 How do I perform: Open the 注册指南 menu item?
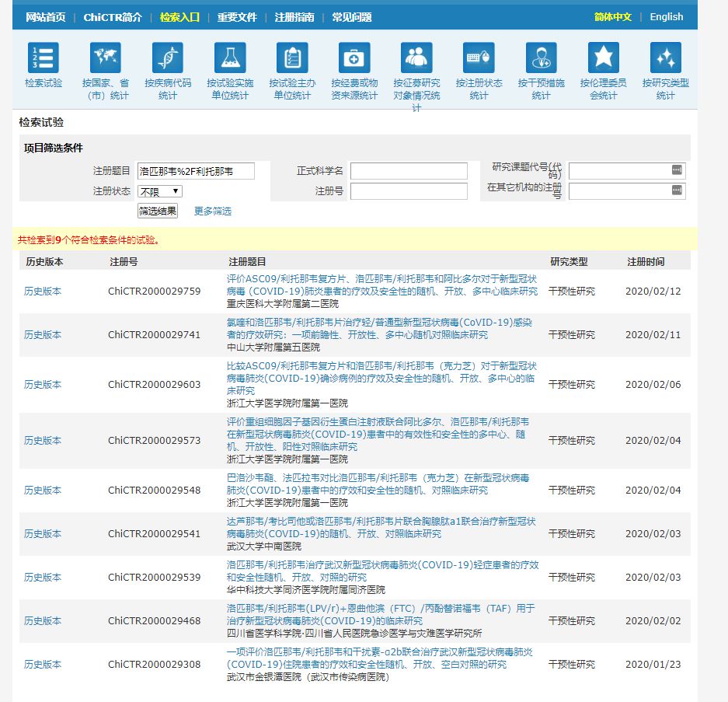tap(294, 17)
